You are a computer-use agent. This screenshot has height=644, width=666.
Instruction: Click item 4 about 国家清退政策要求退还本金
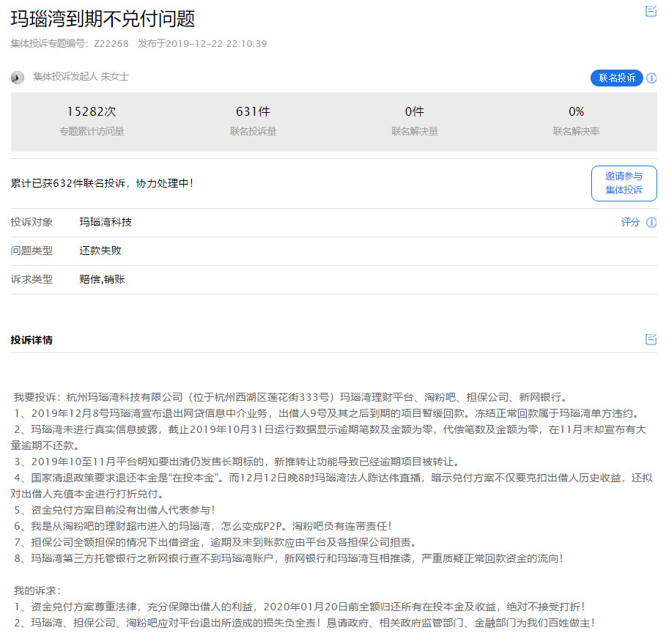click(332, 486)
